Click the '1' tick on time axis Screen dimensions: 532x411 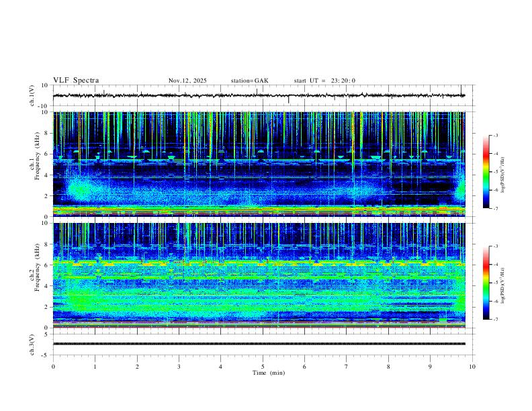(x=95, y=367)
